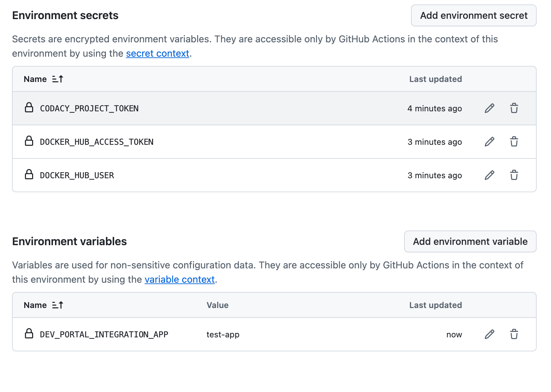
Task: Click Add environment secret button
Action: point(473,15)
